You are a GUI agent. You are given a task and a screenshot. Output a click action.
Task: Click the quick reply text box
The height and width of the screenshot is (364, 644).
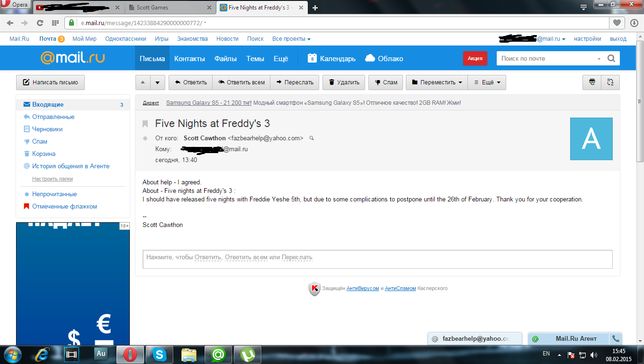point(377,259)
